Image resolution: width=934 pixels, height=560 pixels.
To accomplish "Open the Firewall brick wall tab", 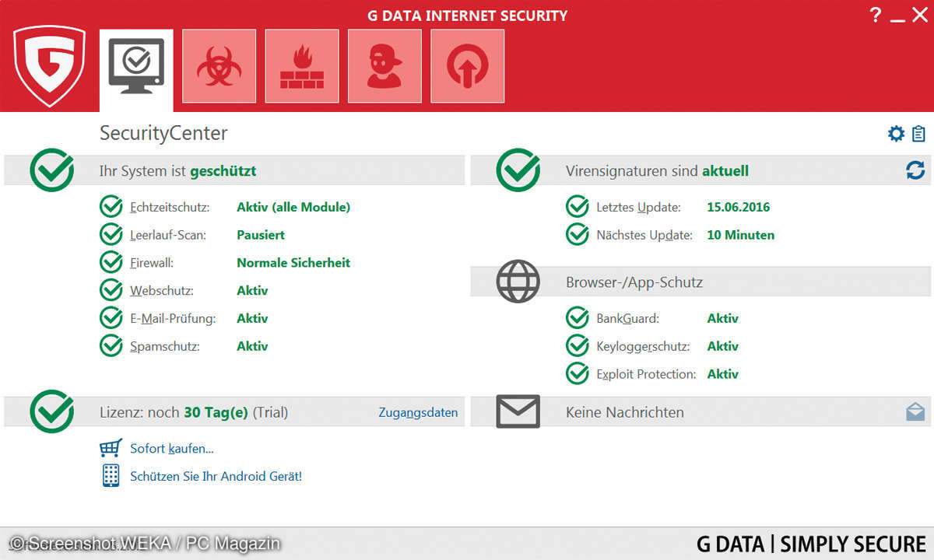I will [302, 66].
